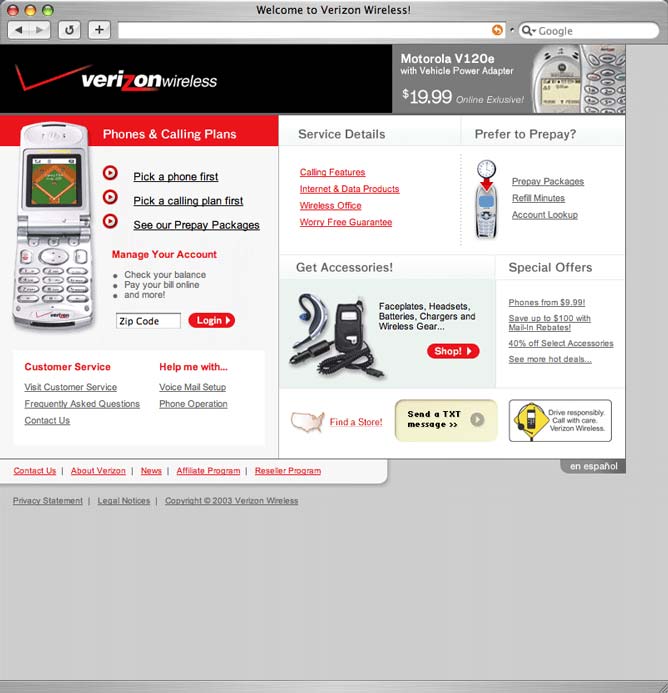Open the Worry Free Guarantee link
The image size is (668, 693).
tap(346, 222)
